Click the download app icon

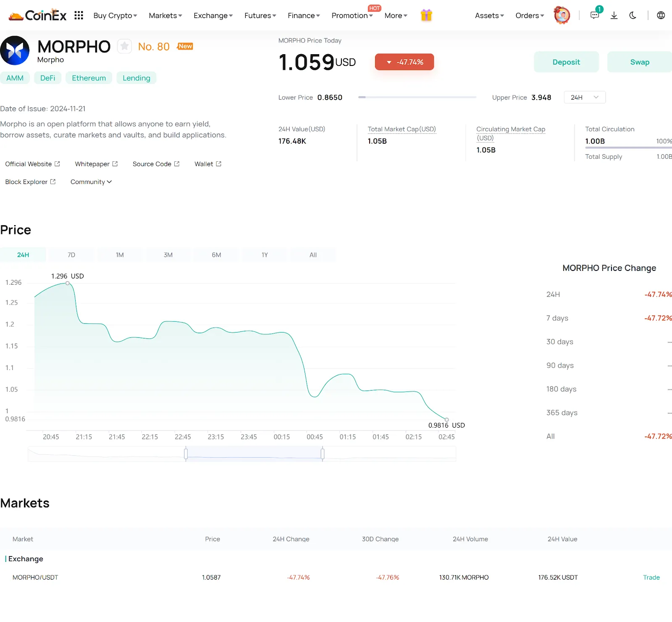[614, 16]
